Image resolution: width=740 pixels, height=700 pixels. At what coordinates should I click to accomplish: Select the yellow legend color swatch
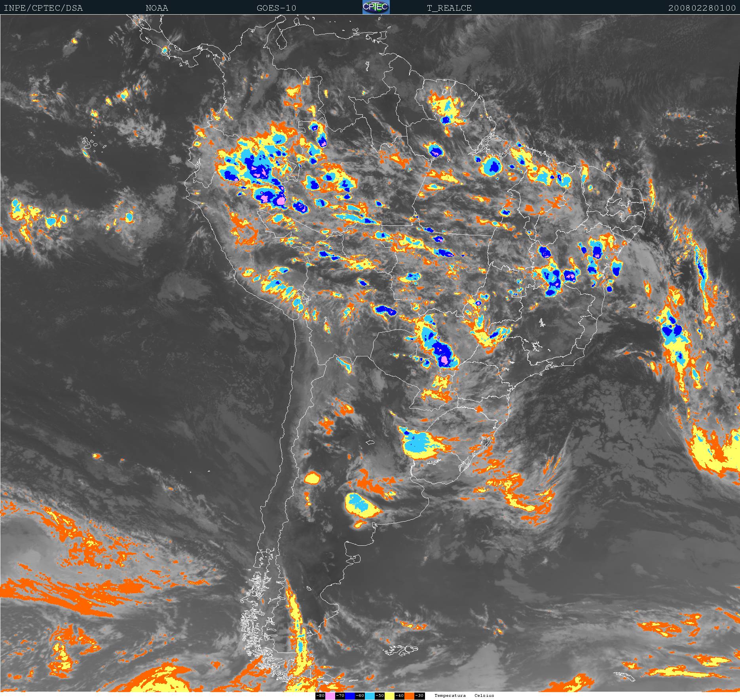(x=389, y=696)
